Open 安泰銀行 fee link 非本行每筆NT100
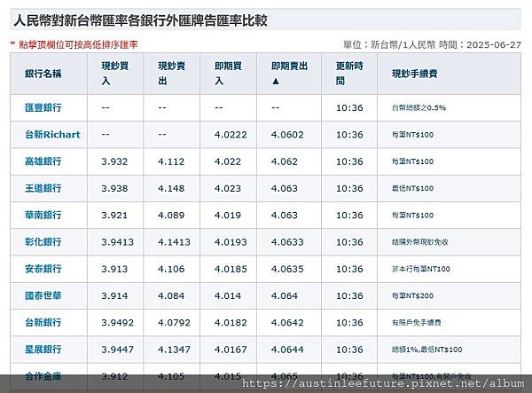The width and height of the screenshot is (532, 393). [x=420, y=269]
